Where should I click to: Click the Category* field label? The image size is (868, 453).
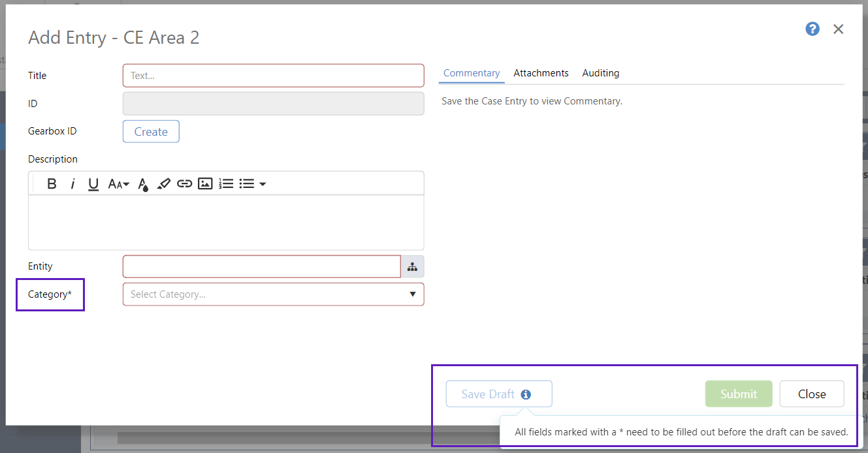pyautogui.click(x=50, y=294)
